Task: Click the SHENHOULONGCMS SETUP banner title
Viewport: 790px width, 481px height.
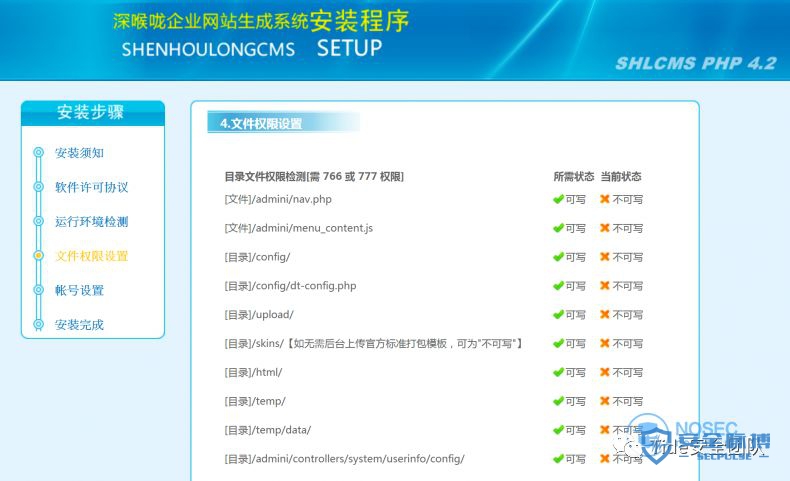Action: 252,48
